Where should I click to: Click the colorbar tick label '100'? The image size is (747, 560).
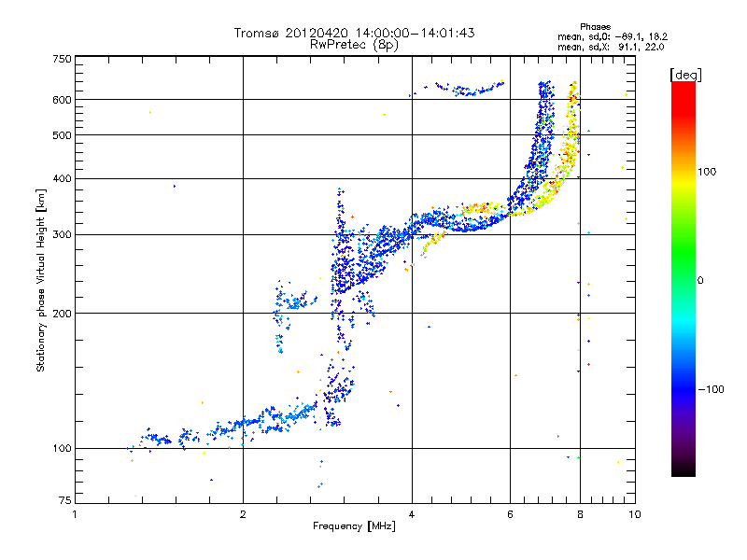tap(707, 172)
